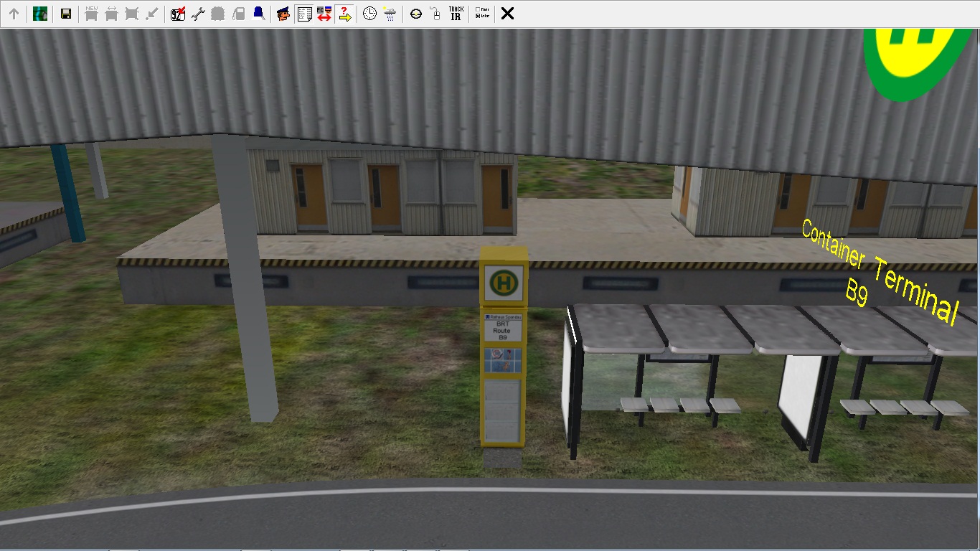Click the driver face icon
This screenshot has width=980, height=551.
coord(283,14)
